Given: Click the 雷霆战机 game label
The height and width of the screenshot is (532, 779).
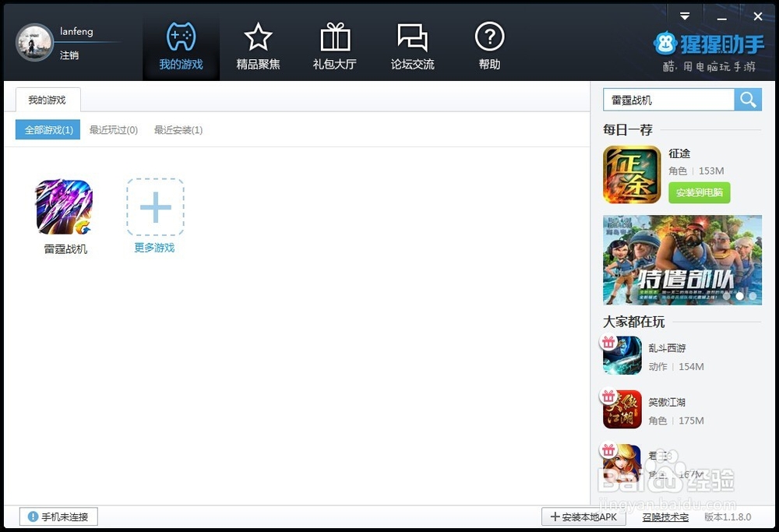Looking at the screenshot, I should pos(65,248).
